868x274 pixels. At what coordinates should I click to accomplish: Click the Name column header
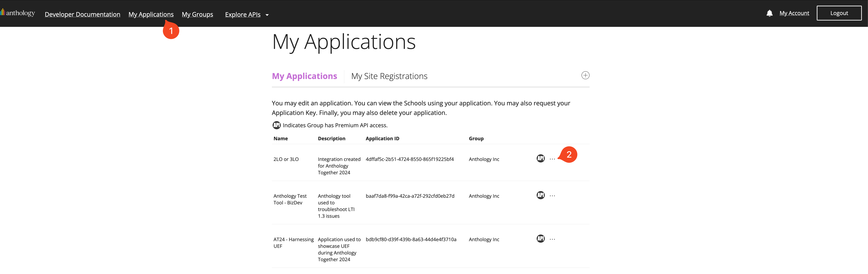[x=281, y=138]
